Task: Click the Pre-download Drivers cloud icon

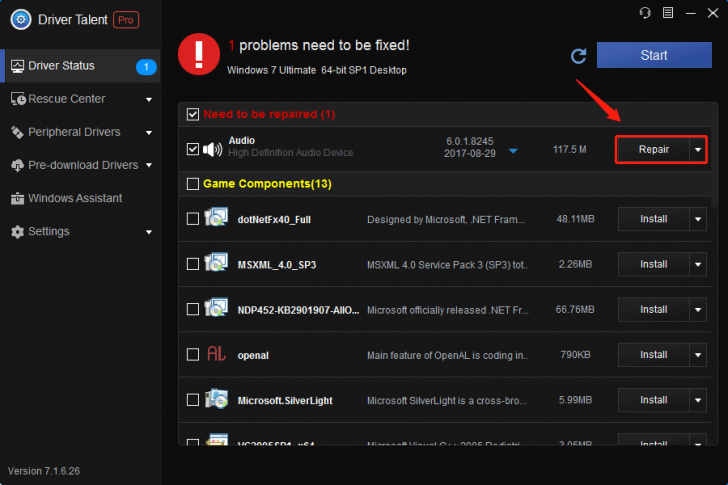Action: coord(17,165)
